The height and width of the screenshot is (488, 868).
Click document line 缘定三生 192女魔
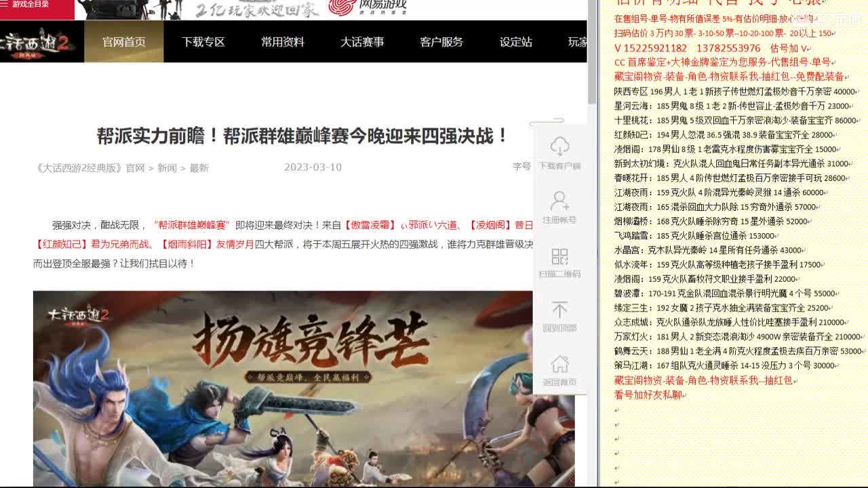click(x=723, y=308)
